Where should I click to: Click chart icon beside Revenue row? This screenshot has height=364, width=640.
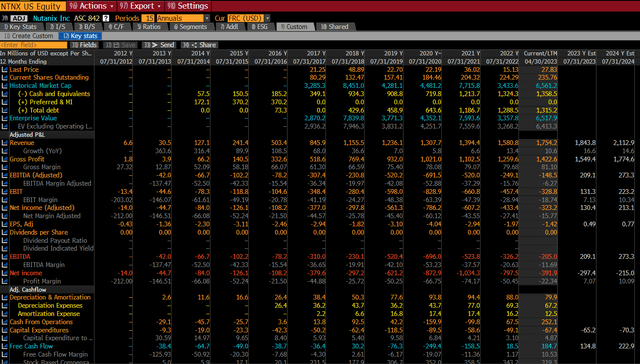tap(4, 143)
